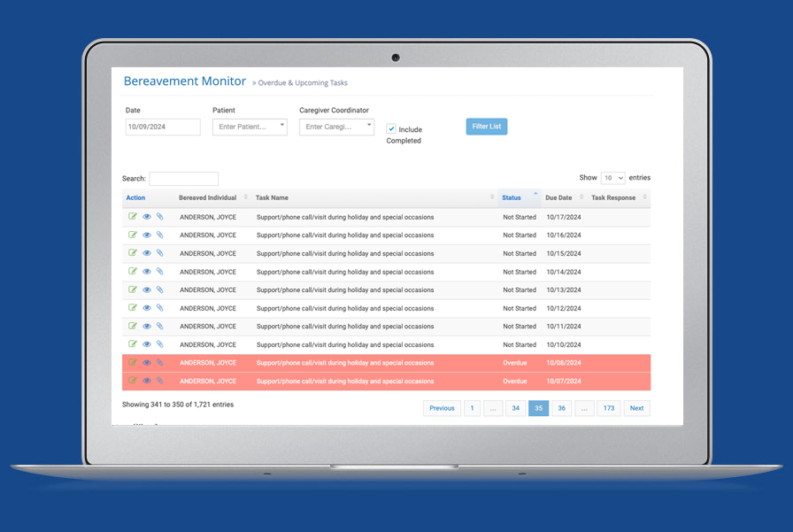
Task: Click Overdue status for 10/08/2024 row
Action: [x=515, y=363]
